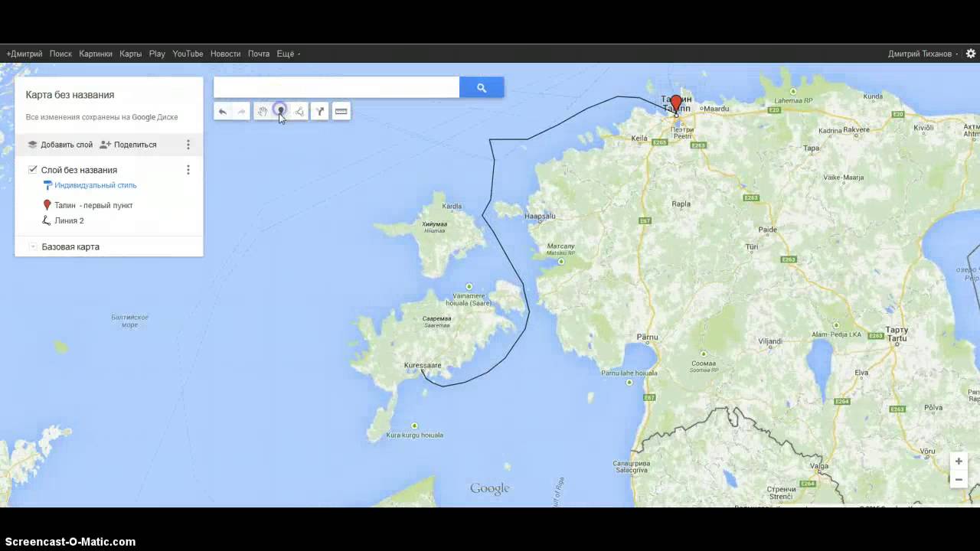Viewport: 980px width, 551px height.
Task: Select the Талин - первый пункт item
Action: (x=93, y=205)
